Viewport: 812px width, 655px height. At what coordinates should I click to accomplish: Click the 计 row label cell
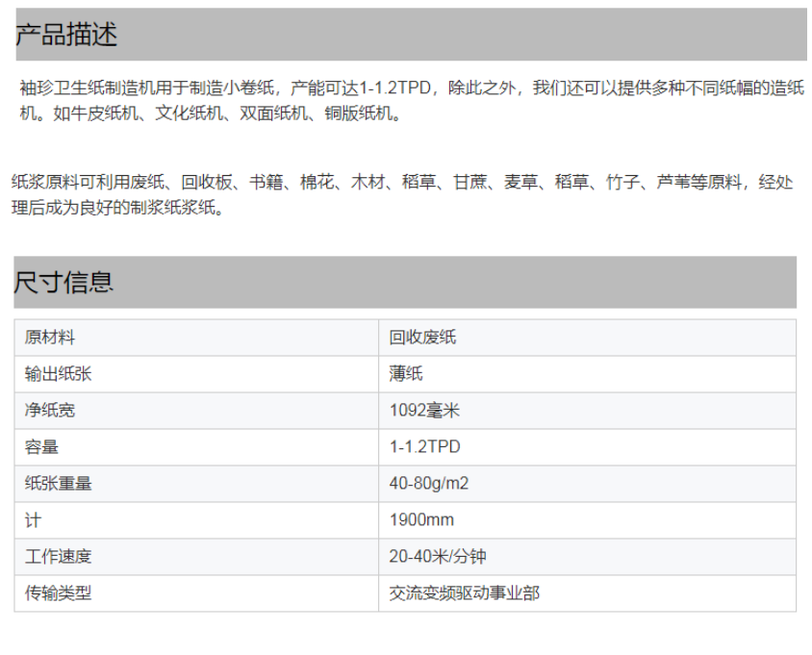(x=33, y=520)
